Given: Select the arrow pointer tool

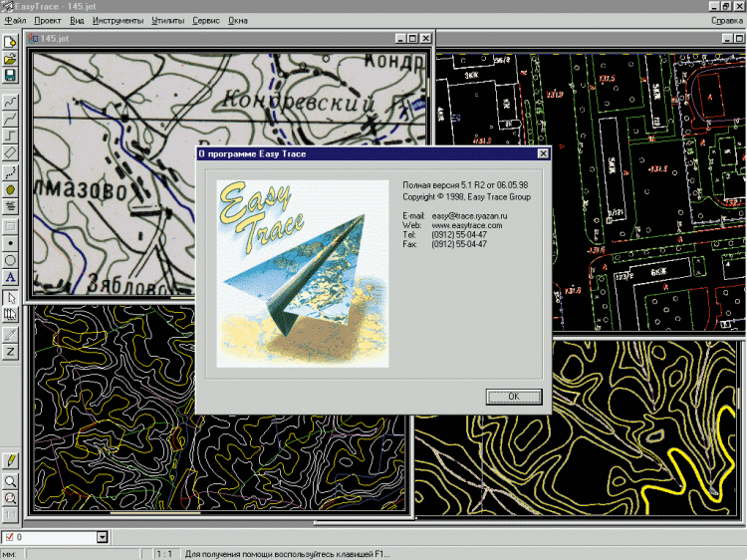Looking at the screenshot, I should click(x=10, y=298).
